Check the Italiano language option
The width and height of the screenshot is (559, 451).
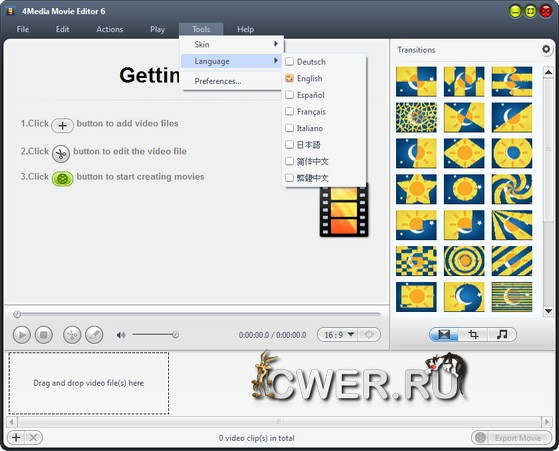tap(289, 128)
